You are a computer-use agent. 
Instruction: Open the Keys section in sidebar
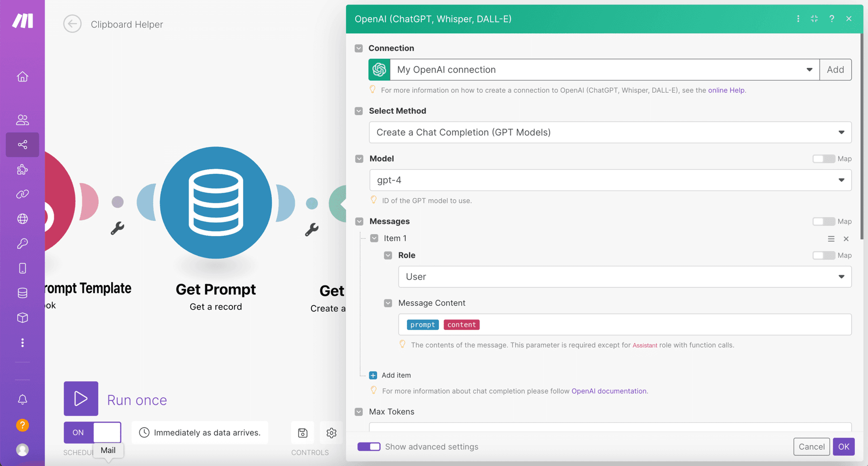pyautogui.click(x=23, y=243)
